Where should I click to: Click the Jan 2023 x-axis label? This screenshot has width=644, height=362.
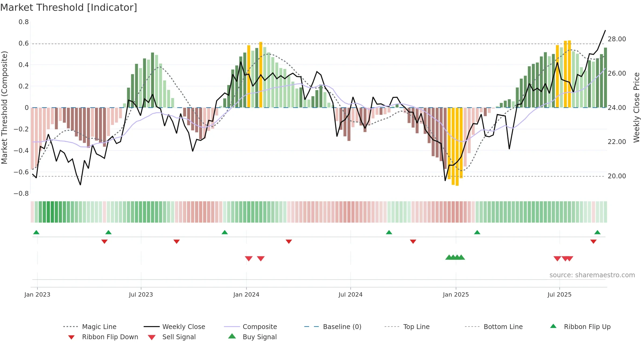click(37, 295)
